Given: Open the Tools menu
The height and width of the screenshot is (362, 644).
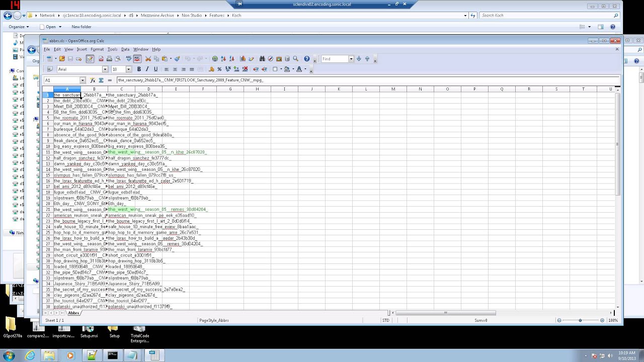Looking at the screenshot, I should (112, 49).
